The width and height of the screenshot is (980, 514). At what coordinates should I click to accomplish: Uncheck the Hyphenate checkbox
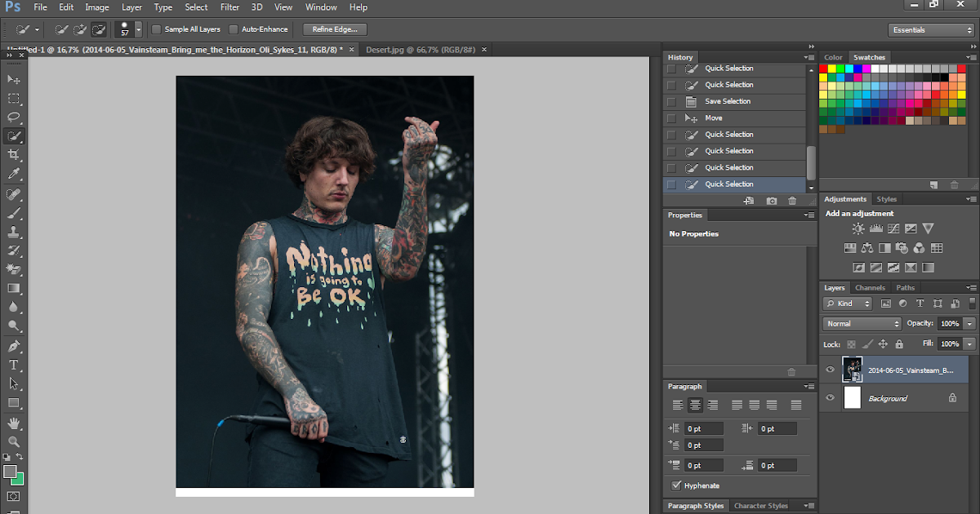(x=675, y=485)
